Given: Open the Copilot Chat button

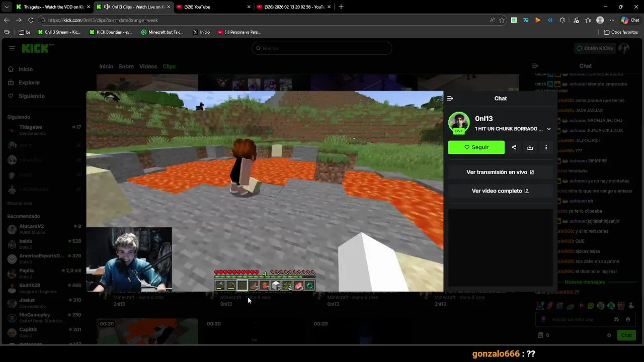Looking at the screenshot, I should tap(630, 20).
